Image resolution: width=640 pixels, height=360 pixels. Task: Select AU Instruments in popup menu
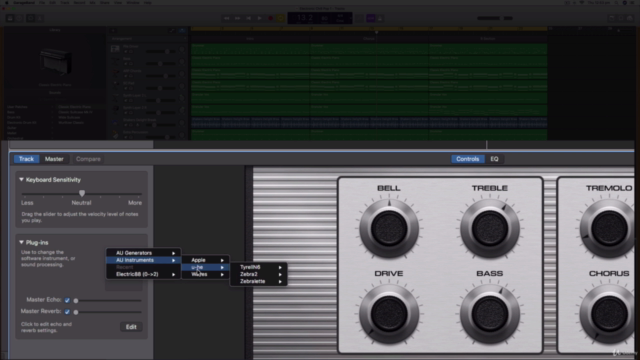(143, 260)
